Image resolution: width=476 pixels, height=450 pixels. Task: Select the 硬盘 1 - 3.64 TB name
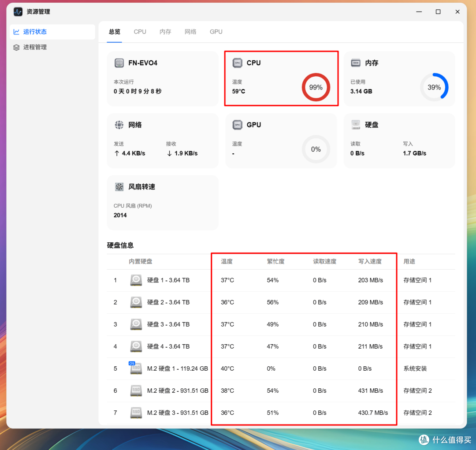click(x=168, y=280)
